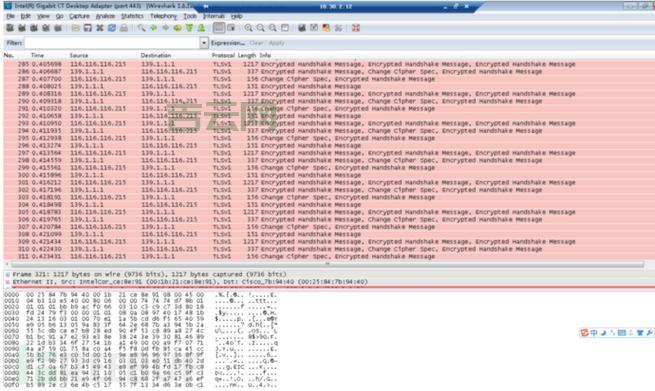Print packets toolbar icon

click(x=124, y=28)
